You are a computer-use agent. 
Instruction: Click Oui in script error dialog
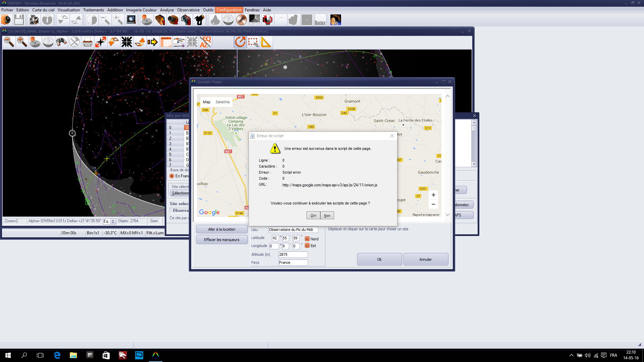tap(313, 216)
